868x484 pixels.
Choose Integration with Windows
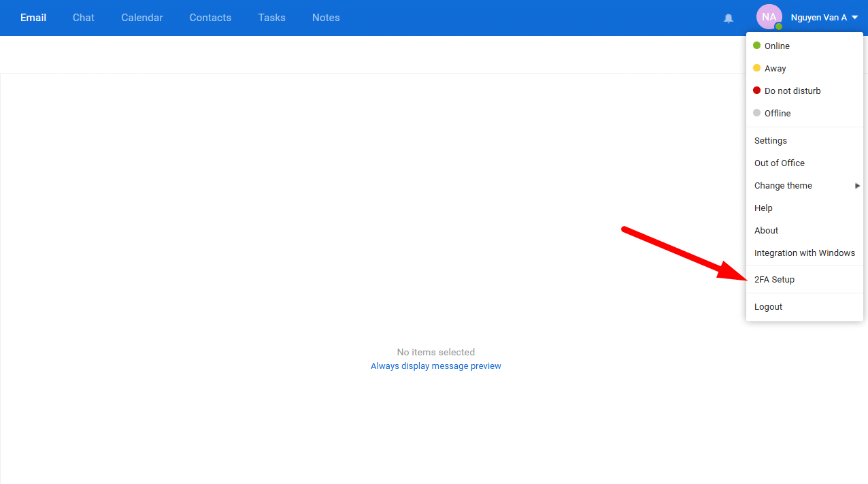pyautogui.click(x=804, y=253)
